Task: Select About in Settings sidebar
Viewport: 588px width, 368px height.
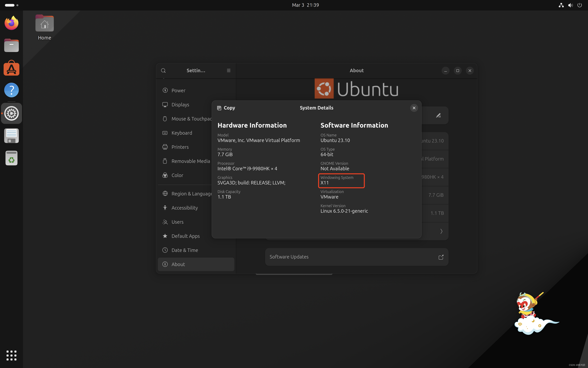Action: (x=196, y=264)
